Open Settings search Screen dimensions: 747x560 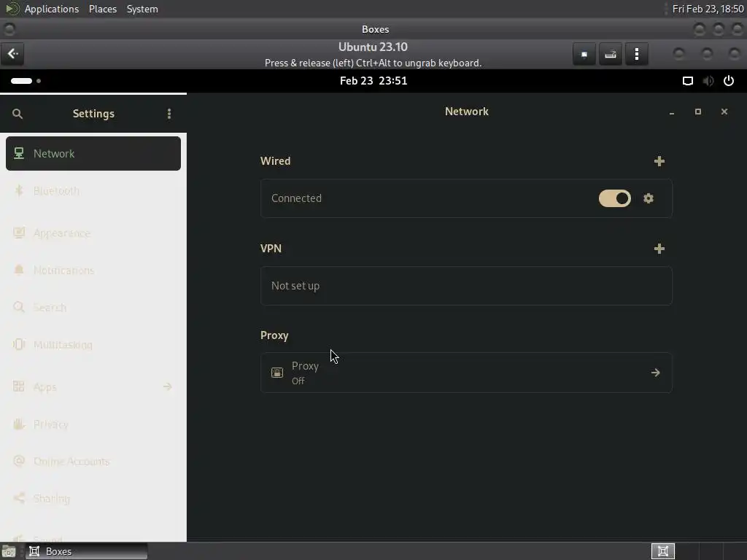(18, 114)
